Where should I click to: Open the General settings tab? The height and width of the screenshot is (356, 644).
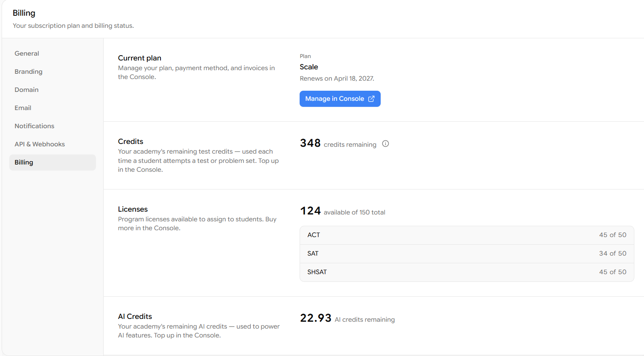point(52,54)
